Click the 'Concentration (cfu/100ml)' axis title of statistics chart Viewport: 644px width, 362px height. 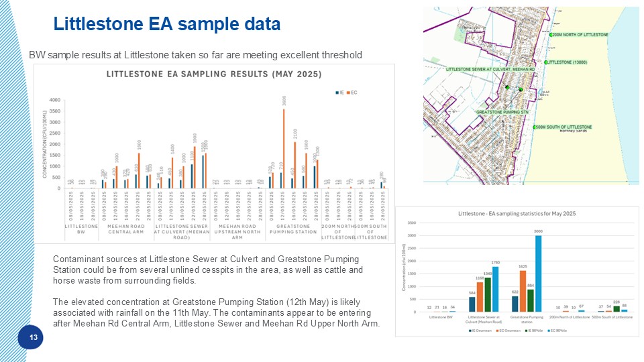coord(403,268)
